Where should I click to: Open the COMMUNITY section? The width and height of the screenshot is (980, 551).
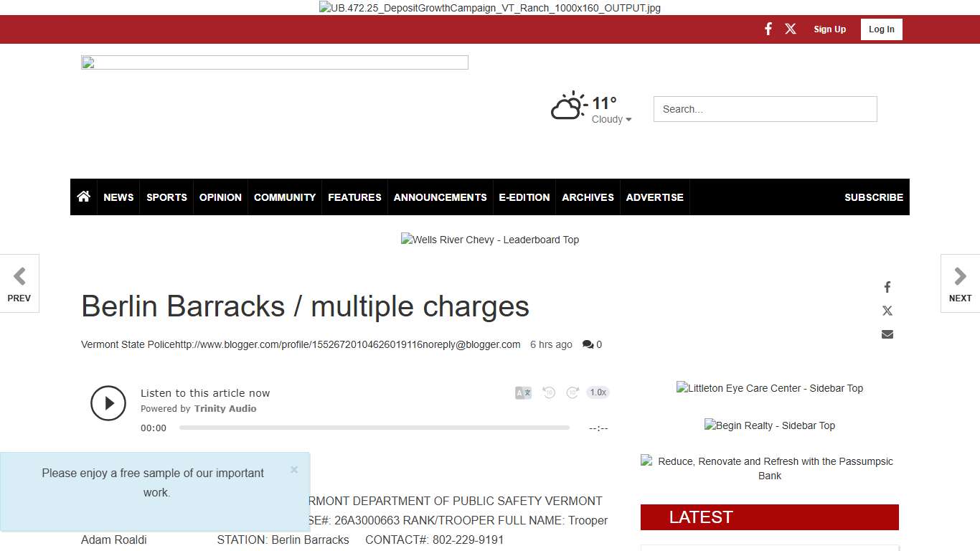[284, 197]
